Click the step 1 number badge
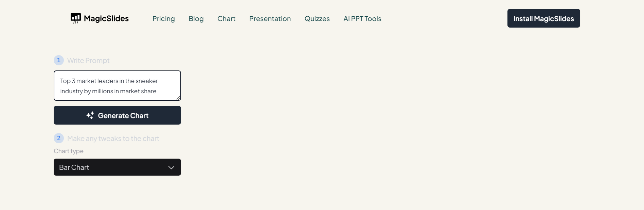The width and height of the screenshot is (644, 210). point(59,60)
